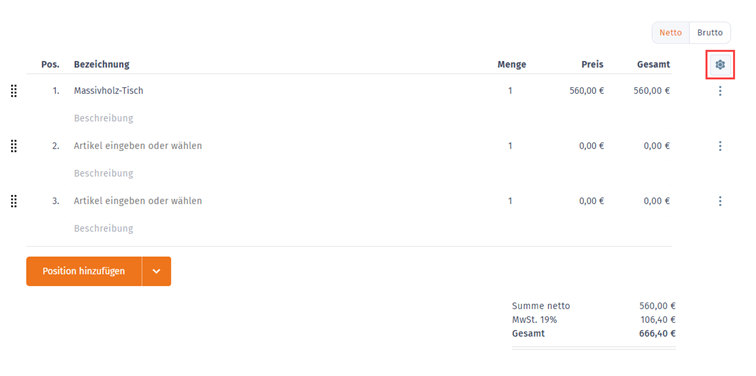The image size is (756, 376).
Task: Switch price display to Netto
Action: tap(671, 33)
